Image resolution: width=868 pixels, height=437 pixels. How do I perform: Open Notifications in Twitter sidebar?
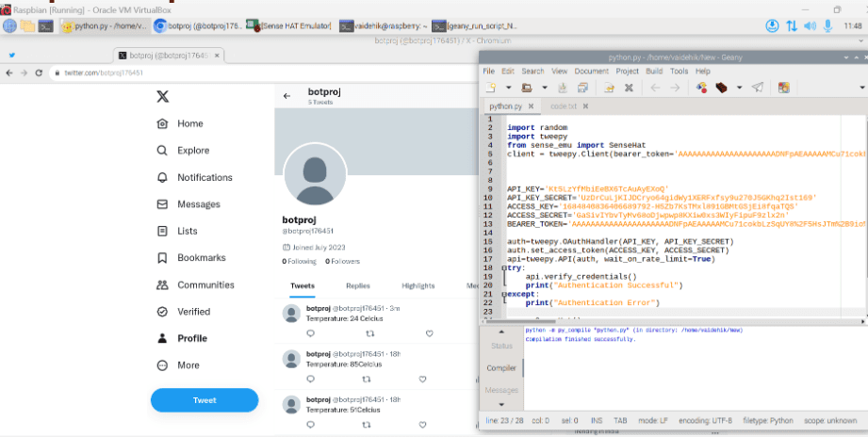point(194,178)
